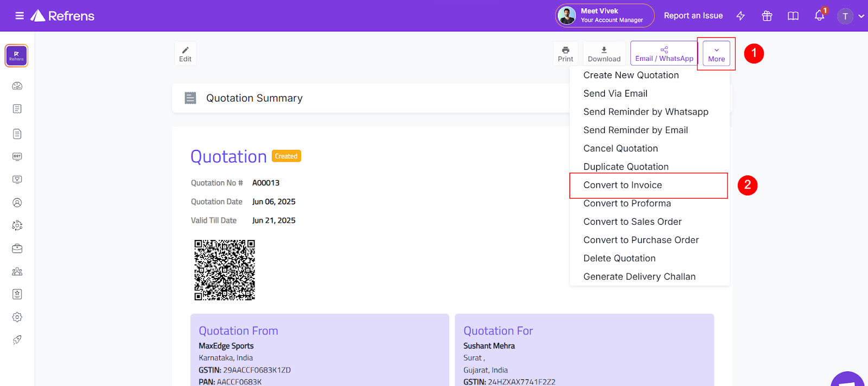Open the hamburger menu
This screenshot has height=386, width=868.
20,16
